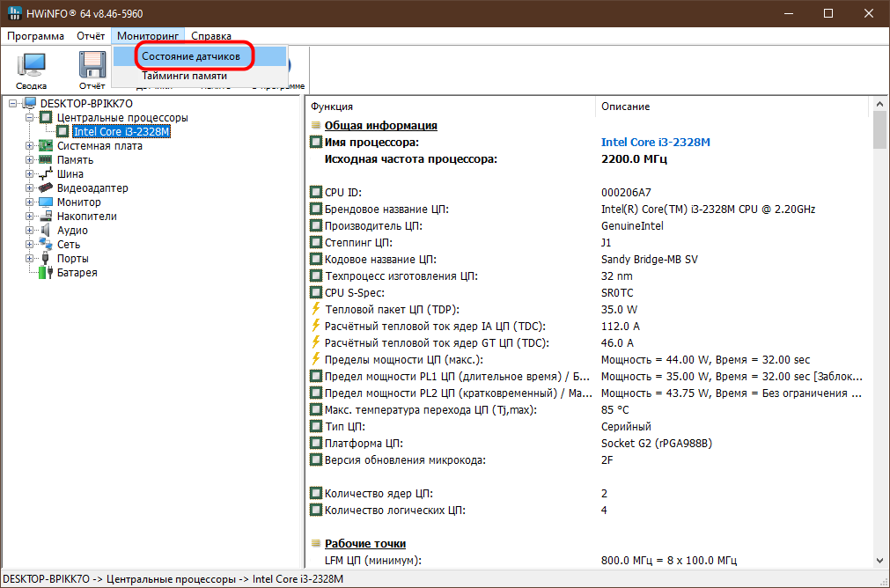
Task: Click the scrollbar up arrow in details pane
Action: (879, 105)
